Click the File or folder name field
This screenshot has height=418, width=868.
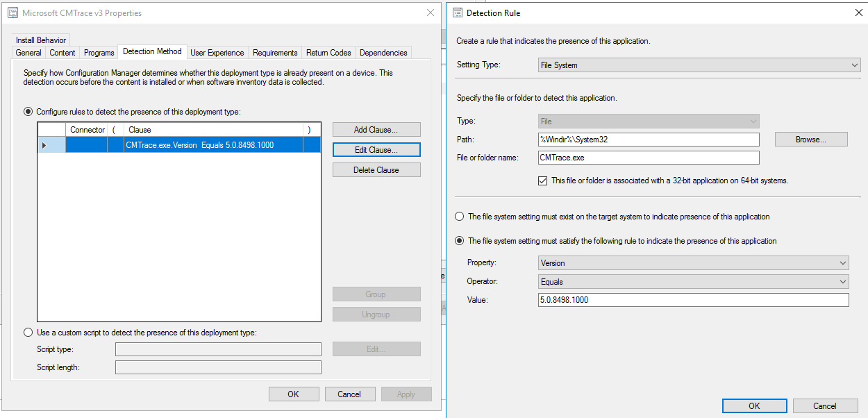click(649, 158)
